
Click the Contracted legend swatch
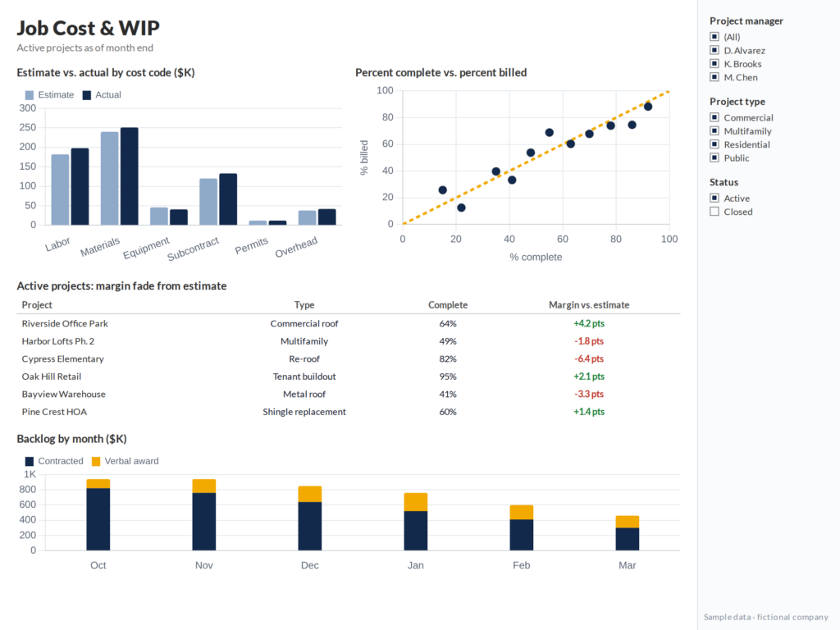pos(30,461)
